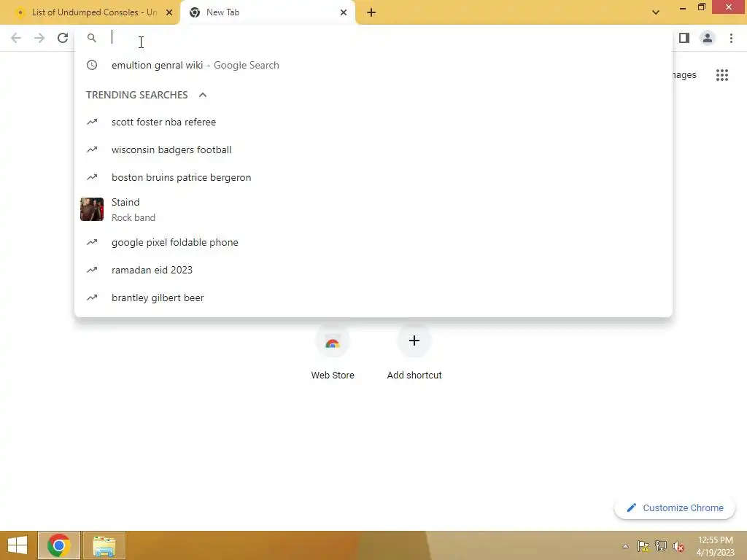This screenshot has width=747, height=560.
Task: Open the Web Store shortcut
Action: [x=333, y=352]
